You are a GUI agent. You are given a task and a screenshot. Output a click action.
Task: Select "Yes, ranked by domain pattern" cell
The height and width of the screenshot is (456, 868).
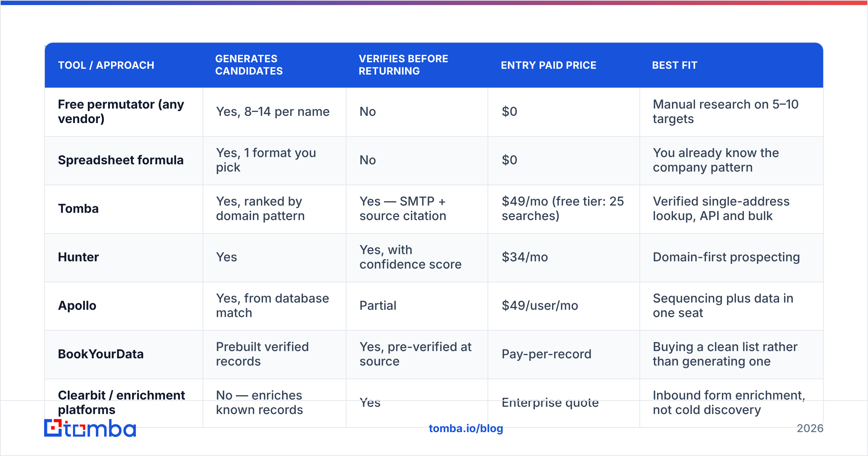pyautogui.click(x=260, y=208)
